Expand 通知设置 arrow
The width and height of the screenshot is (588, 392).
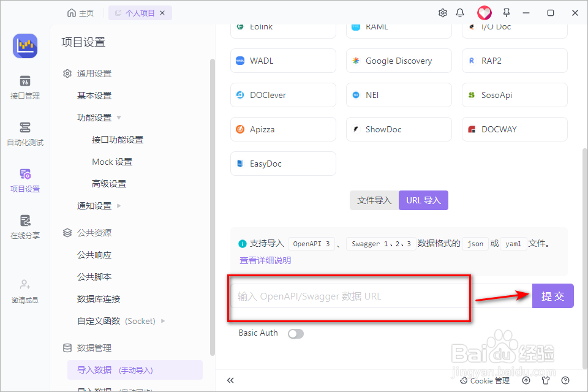click(119, 206)
